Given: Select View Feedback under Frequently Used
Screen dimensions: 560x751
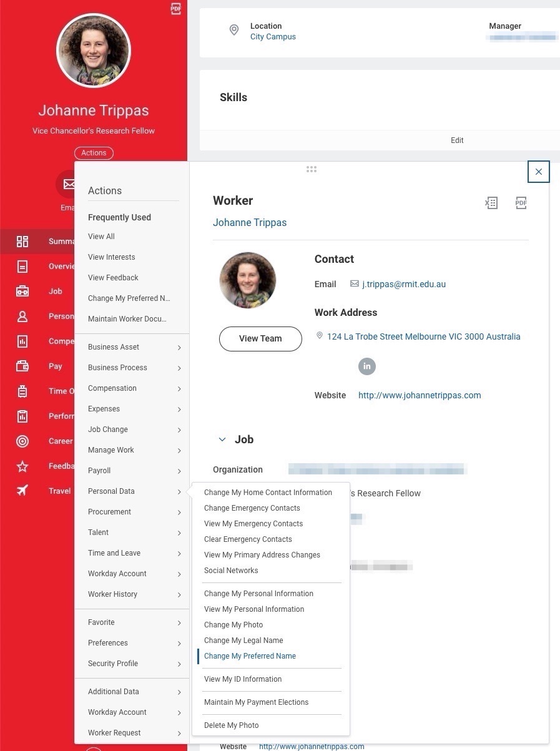Looking at the screenshot, I should tap(113, 278).
